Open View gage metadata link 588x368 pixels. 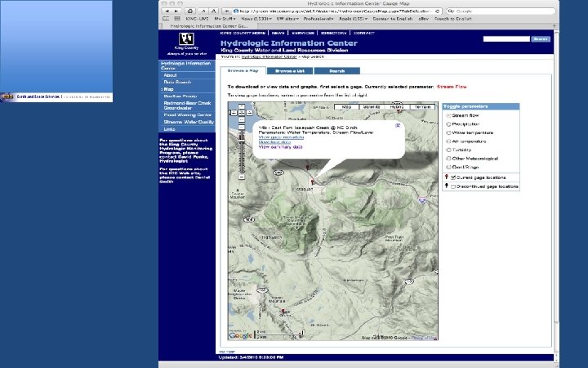click(x=281, y=137)
